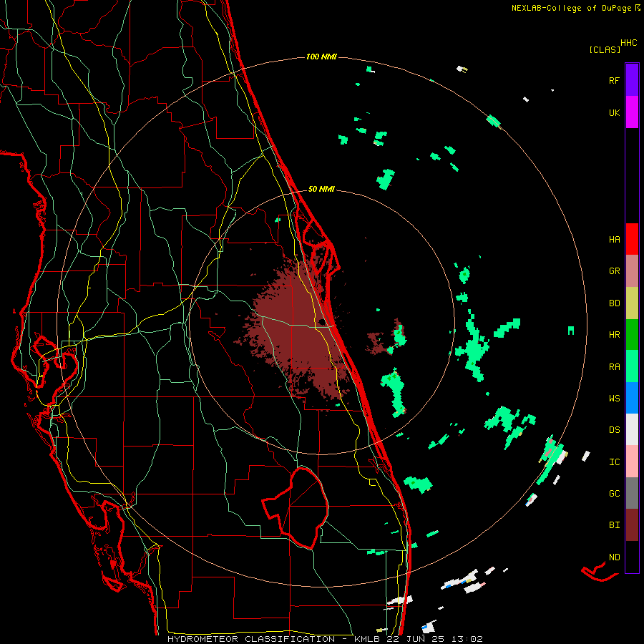Click the GR legend label
Image resolution: width=644 pixels, height=644 pixels.
tap(614, 271)
